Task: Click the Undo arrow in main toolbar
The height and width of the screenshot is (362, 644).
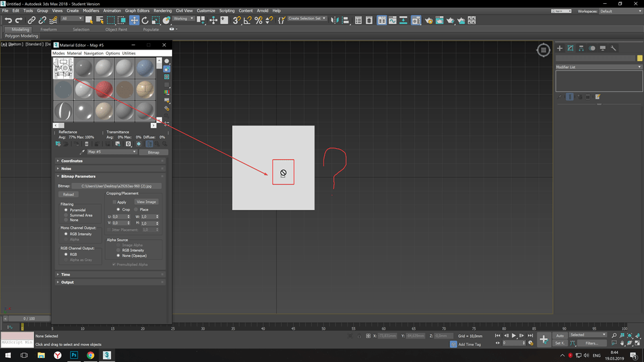Action: click(x=8, y=20)
